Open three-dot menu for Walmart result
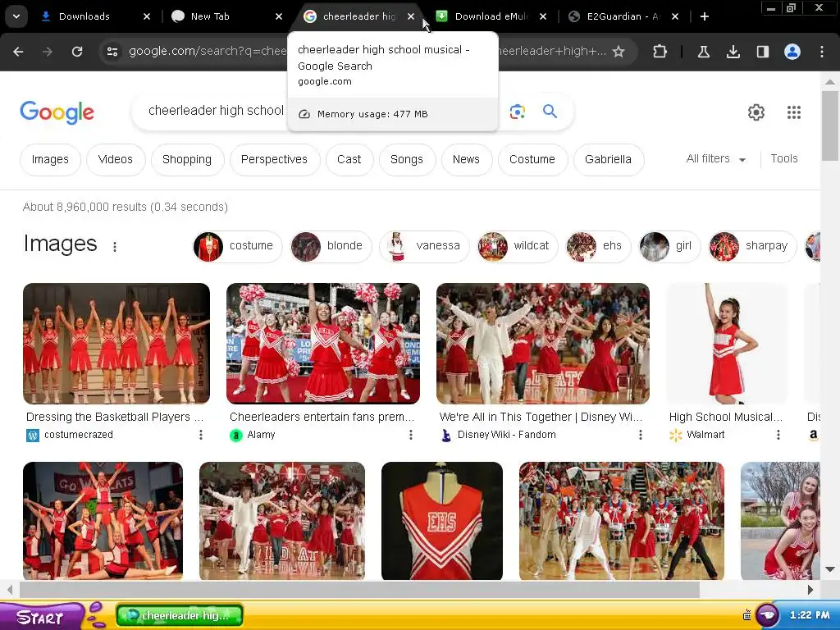 click(x=778, y=435)
